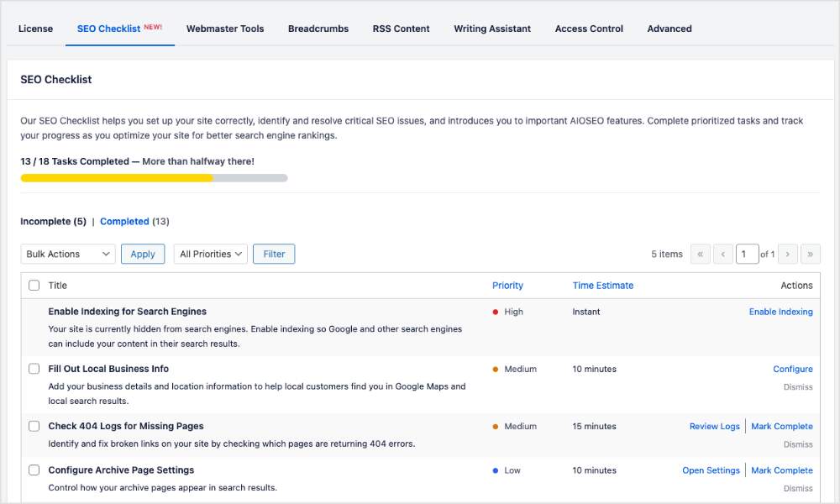The image size is (840, 504).
Task: Switch to the Webmaster Tools tab
Action: [x=225, y=29]
